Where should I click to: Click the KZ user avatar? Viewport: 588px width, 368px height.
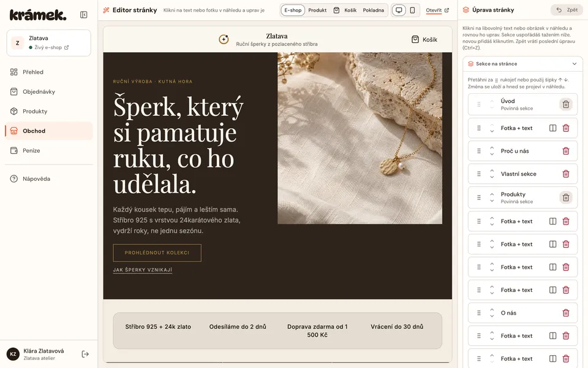[x=13, y=354]
